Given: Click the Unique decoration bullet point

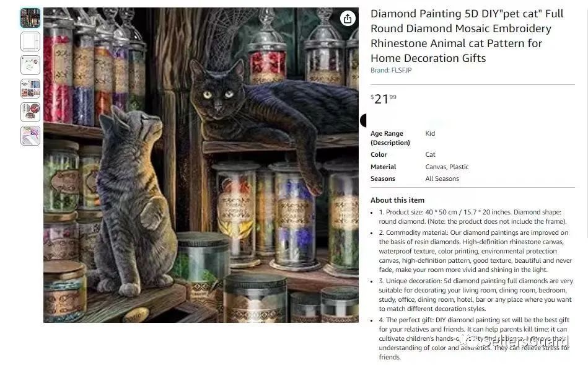Looking at the screenshot, I should (475, 295).
